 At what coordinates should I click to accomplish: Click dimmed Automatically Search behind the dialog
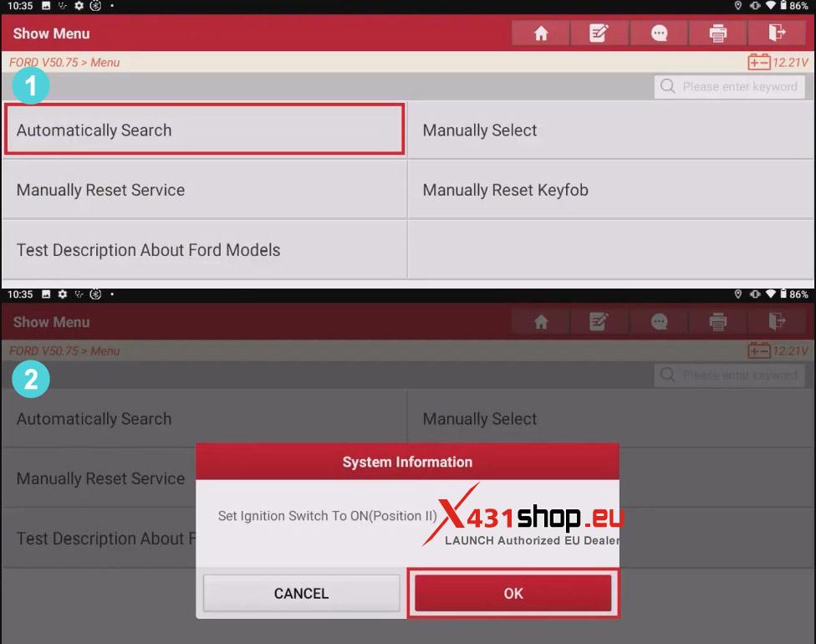[205, 418]
